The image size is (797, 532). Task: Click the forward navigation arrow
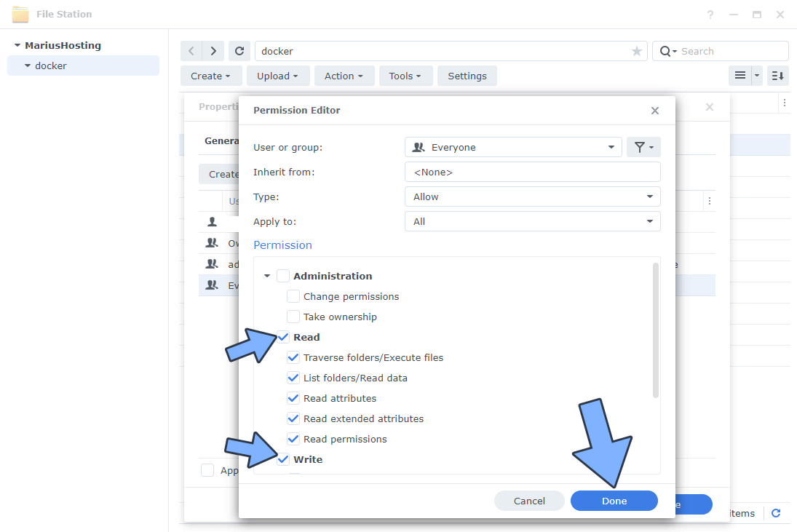point(213,51)
